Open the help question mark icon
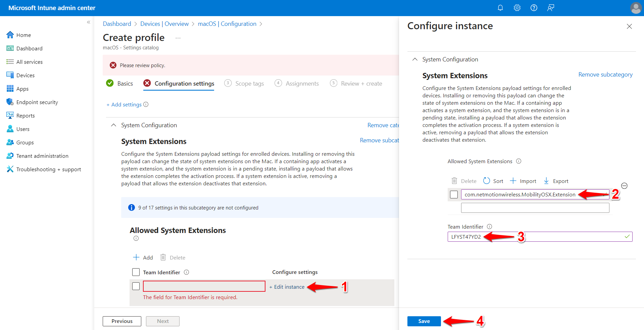 pos(534,8)
